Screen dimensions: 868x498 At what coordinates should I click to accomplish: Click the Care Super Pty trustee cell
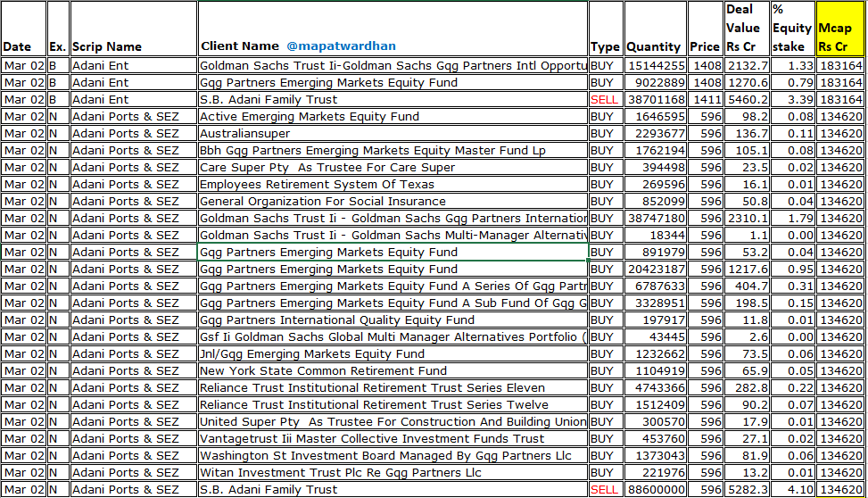[x=393, y=167]
